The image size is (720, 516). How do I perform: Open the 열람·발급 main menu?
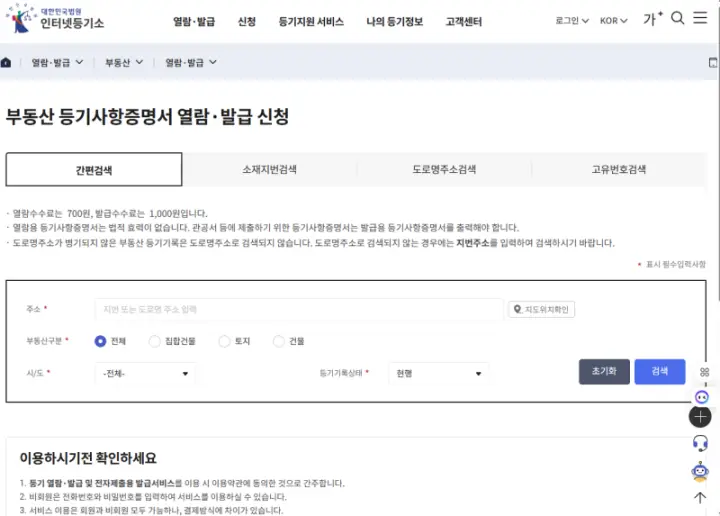194,22
